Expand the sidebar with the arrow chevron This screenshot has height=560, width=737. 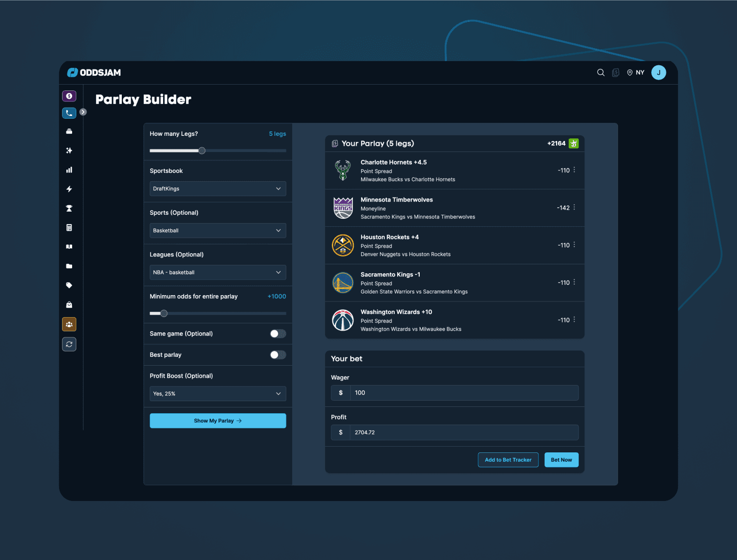click(83, 112)
